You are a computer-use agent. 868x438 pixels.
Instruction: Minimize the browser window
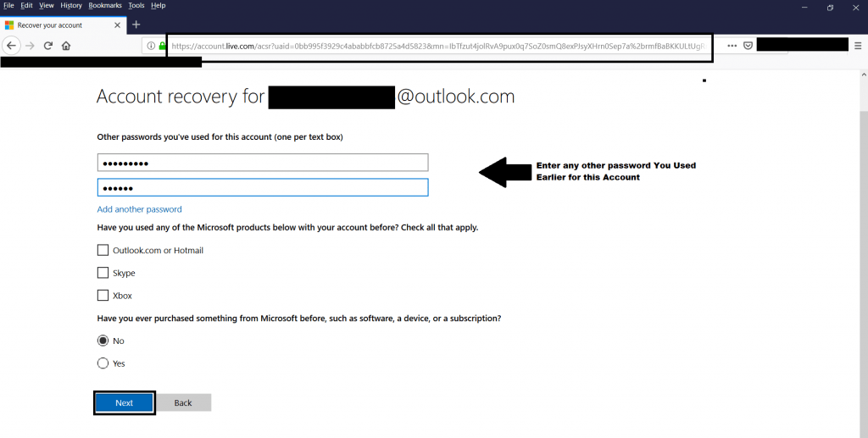[804, 7]
